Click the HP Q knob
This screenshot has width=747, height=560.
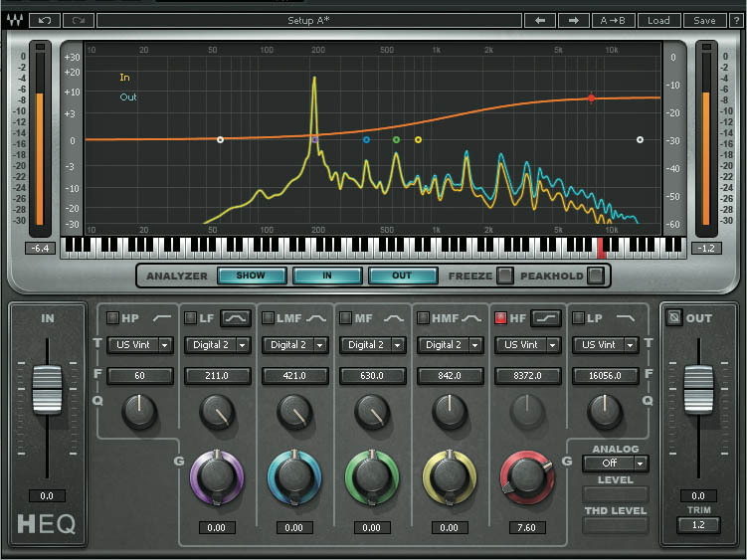(139, 412)
